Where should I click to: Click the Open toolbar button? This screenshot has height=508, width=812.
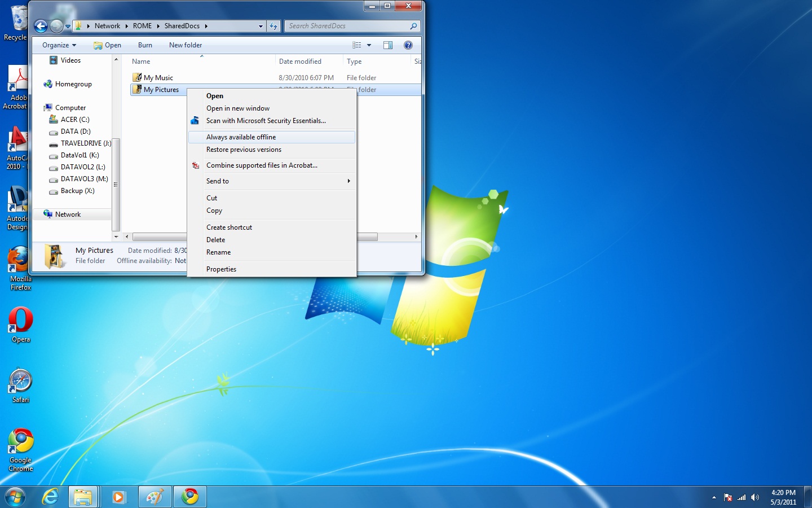(x=107, y=45)
